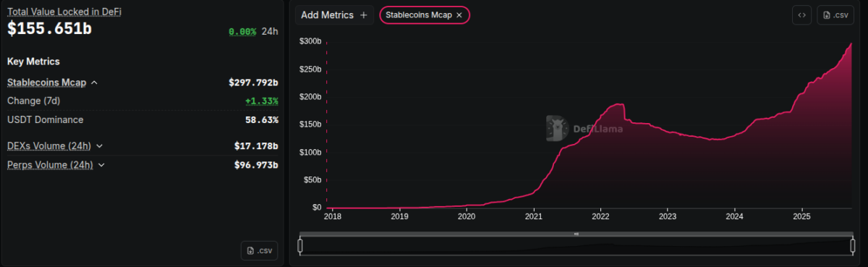Grab the left handle of range slider
Viewport: 868px width, 267px height.
pyautogui.click(x=300, y=246)
